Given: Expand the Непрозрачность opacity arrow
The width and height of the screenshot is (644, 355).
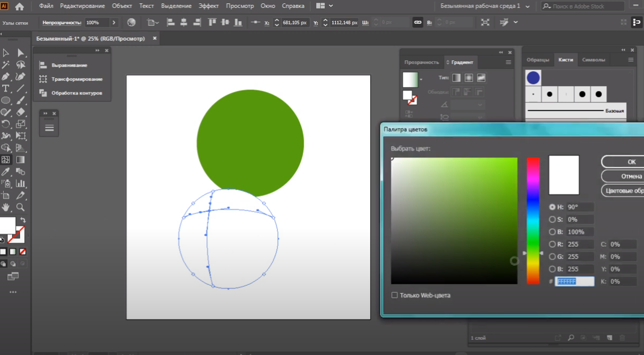Looking at the screenshot, I should 114,23.
